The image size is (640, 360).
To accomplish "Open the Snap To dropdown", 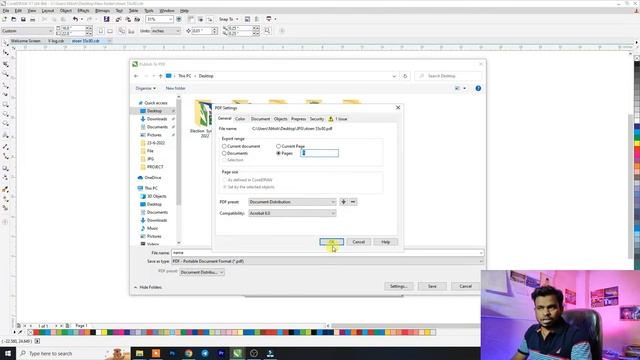I will 229,19.
